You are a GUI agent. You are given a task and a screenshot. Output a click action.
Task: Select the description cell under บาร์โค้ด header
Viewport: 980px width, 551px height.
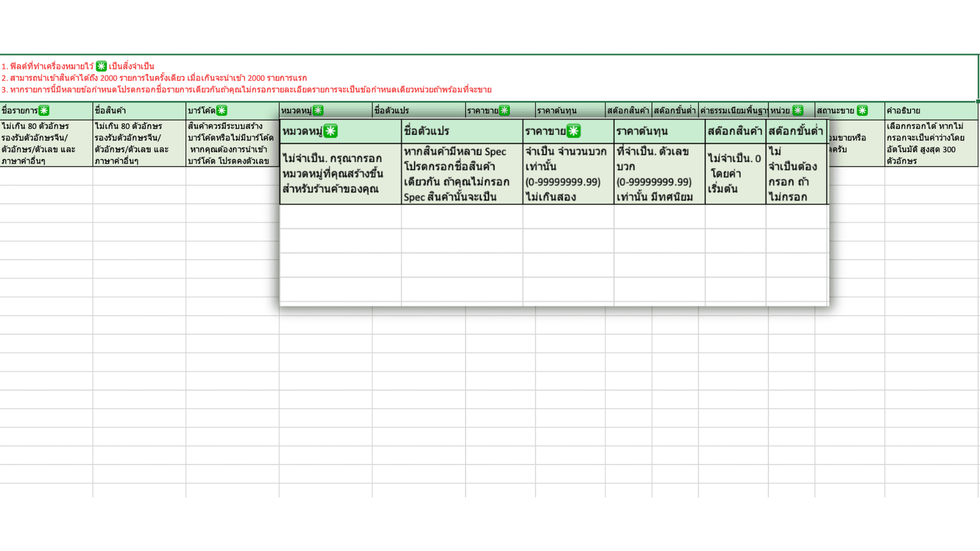click(x=232, y=143)
